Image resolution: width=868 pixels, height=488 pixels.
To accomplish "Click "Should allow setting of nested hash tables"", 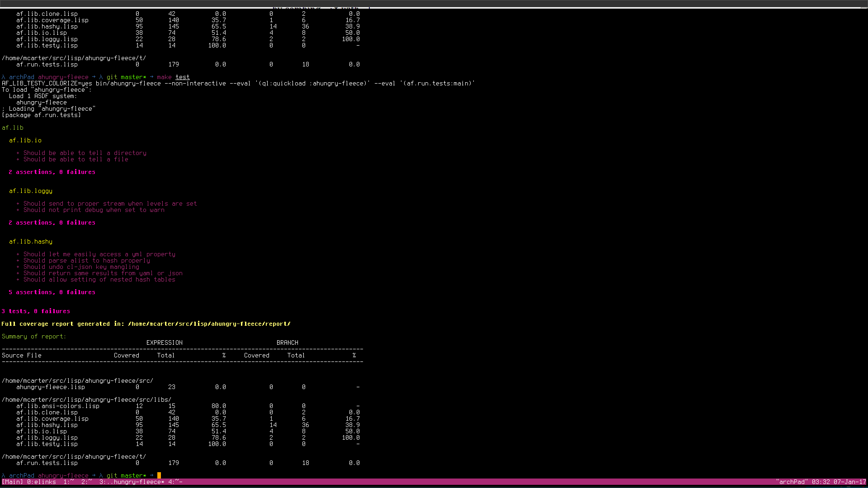I will 99,280.
